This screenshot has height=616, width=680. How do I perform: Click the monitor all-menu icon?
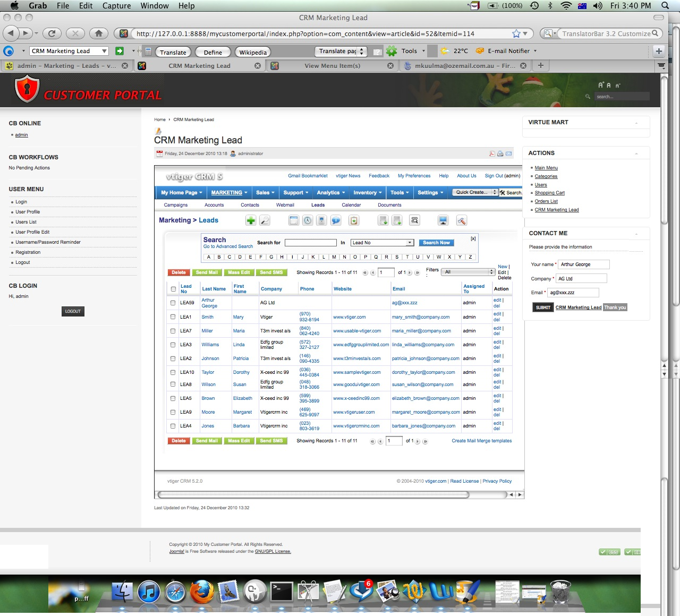(443, 220)
